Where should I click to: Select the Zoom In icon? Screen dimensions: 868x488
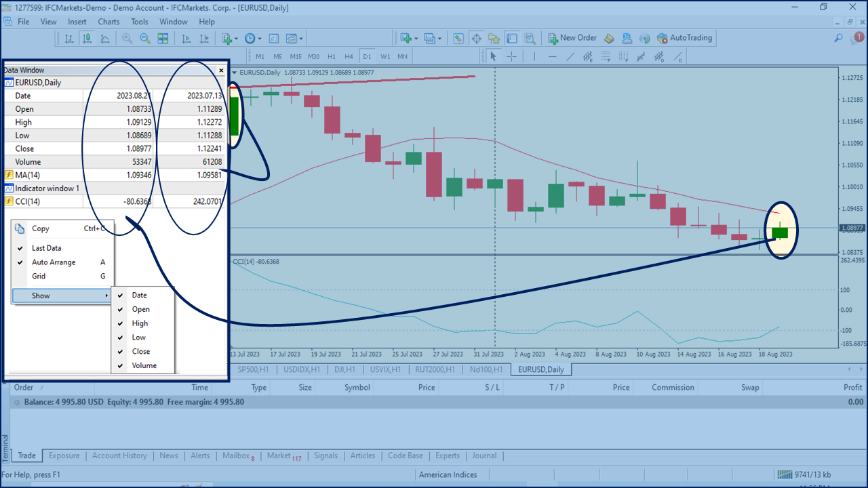126,39
